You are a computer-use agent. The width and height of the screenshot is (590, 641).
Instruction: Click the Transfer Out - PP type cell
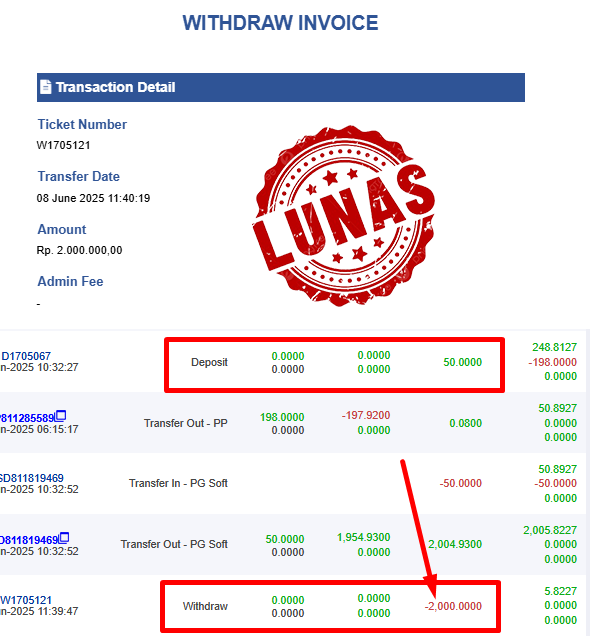click(186, 423)
